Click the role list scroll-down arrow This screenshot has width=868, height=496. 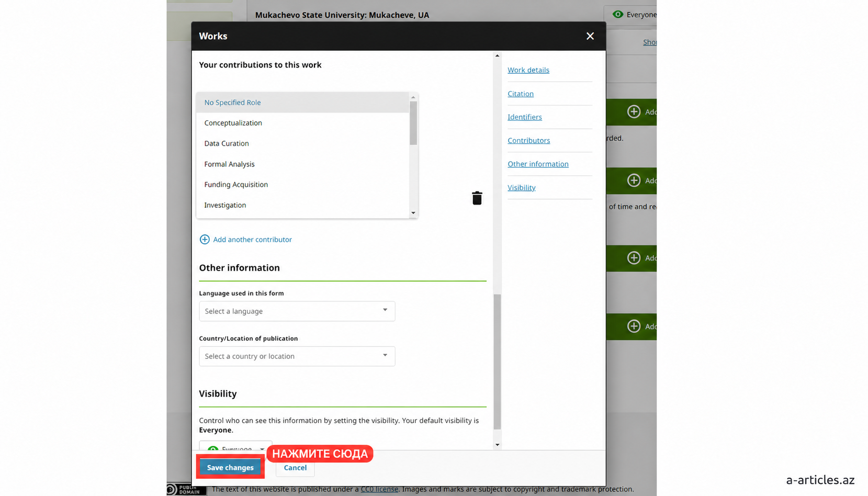point(413,213)
